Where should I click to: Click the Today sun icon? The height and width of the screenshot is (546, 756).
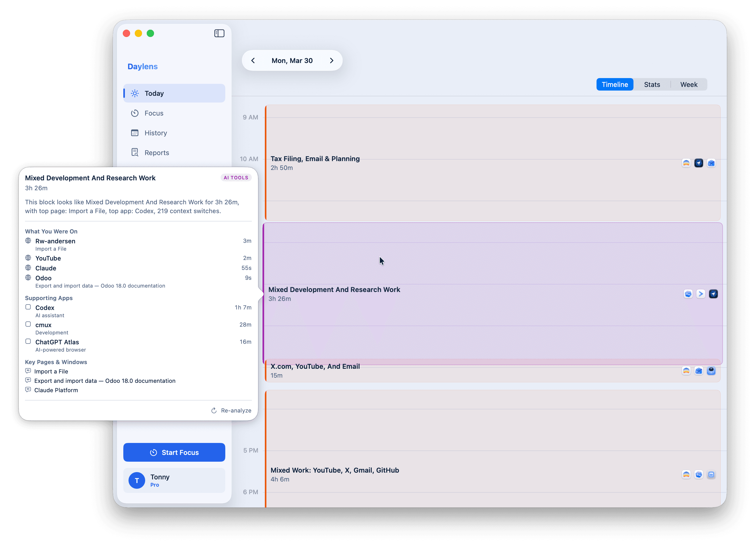coord(135,93)
